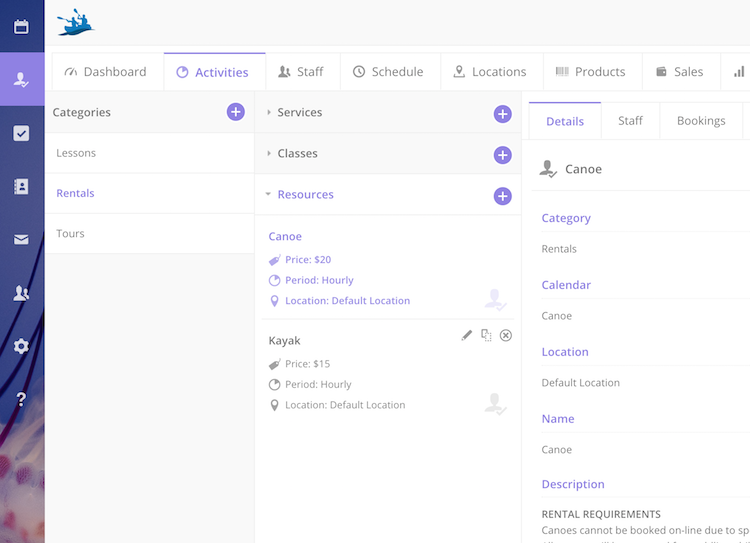The width and height of the screenshot is (750, 543).
Task: Click the kayaker company logo
Action: pos(76,22)
